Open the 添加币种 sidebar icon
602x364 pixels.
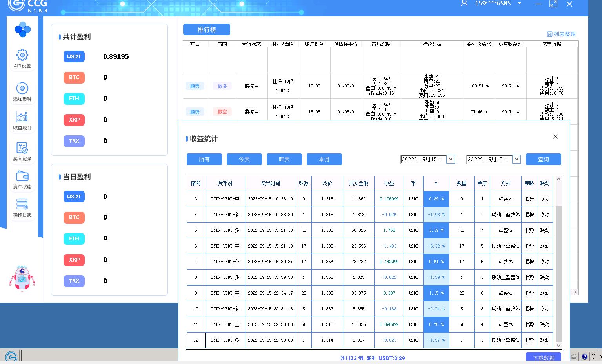pos(22,92)
